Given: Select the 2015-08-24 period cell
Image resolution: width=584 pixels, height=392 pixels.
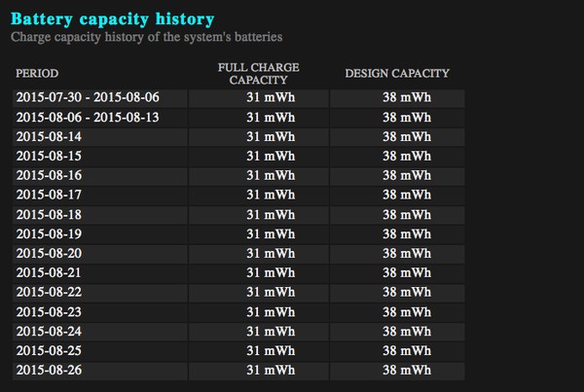Looking at the screenshot, I should click(49, 331).
